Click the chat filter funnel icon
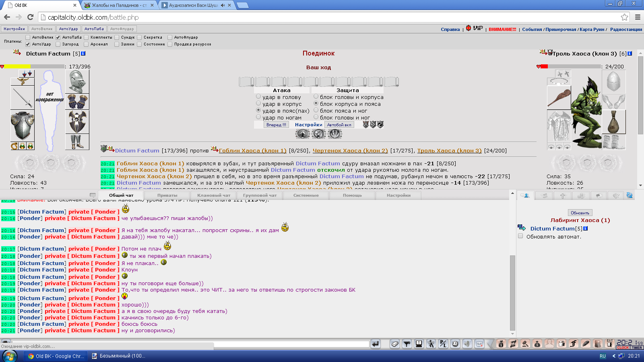The image size is (644, 362). click(407, 343)
